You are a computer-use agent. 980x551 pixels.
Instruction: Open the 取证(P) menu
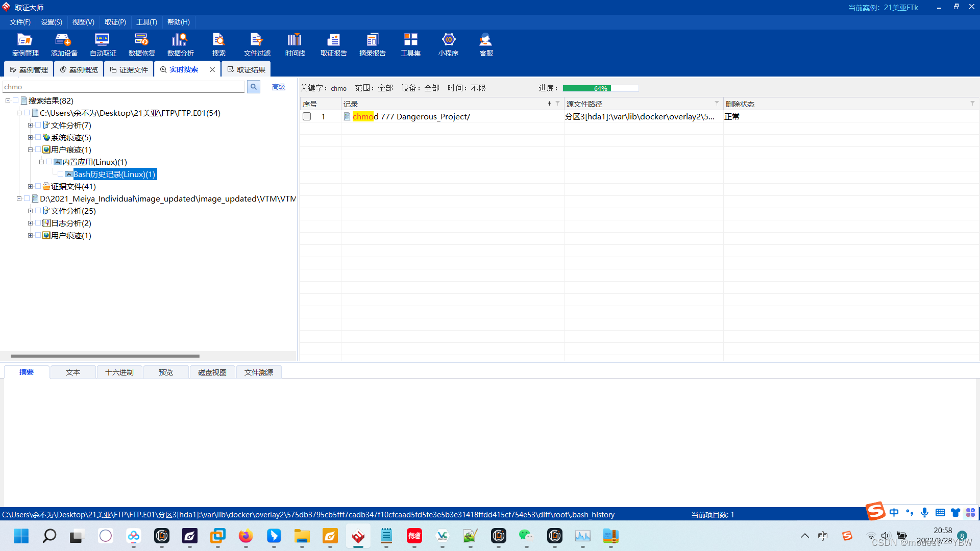[x=115, y=22]
